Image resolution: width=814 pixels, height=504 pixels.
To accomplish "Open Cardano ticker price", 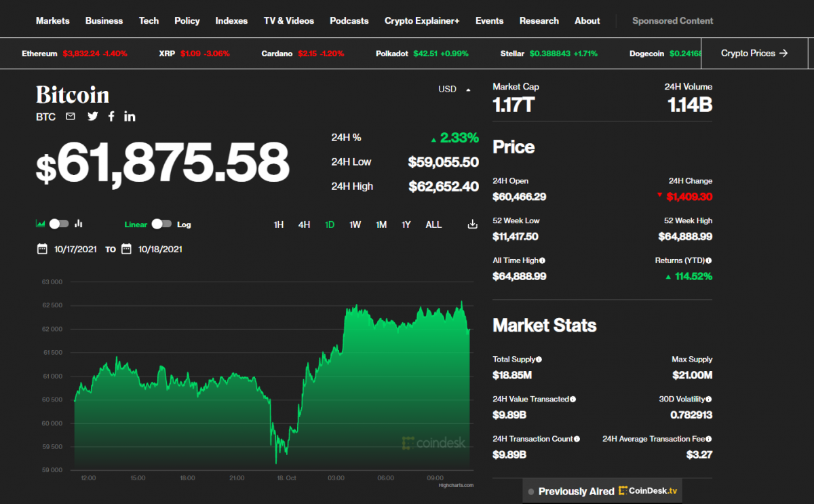I will coord(303,53).
